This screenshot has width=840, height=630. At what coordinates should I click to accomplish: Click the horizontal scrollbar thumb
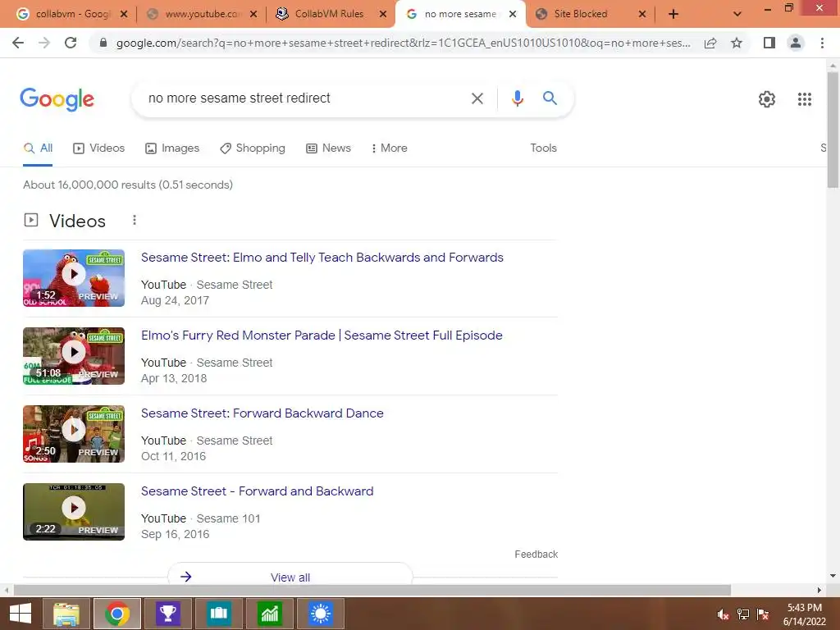(x=372, y=590)
